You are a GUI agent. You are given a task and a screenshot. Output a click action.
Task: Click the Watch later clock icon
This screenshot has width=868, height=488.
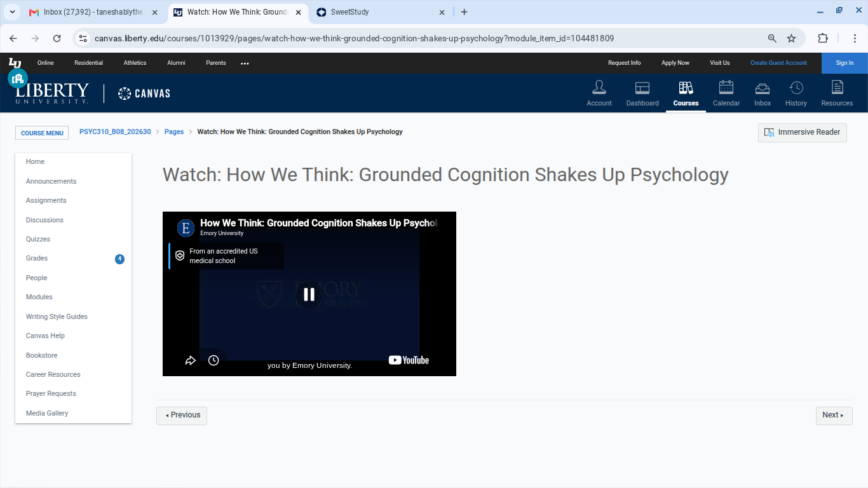(214, 360)
